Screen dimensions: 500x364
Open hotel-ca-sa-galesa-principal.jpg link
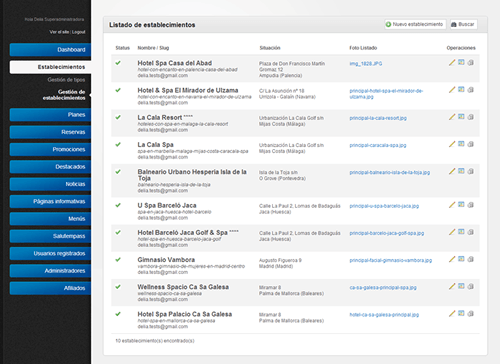pos(384,315)
